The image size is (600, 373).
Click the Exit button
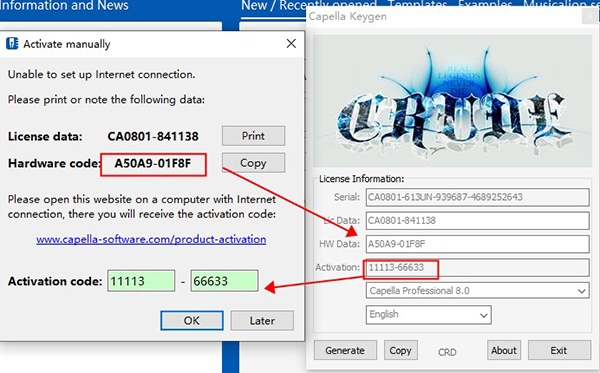pyautogui.click(x=559, y=350)
